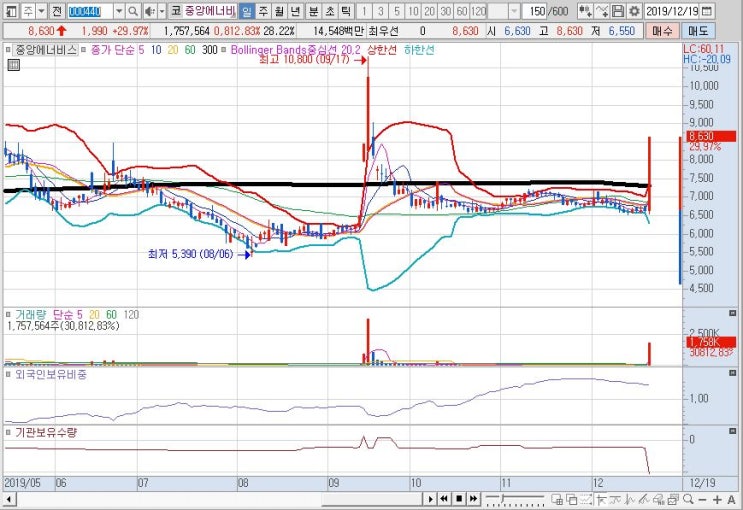Click the pencil drawing tool icon
The image size is (743, 510).
pos(644,499)
